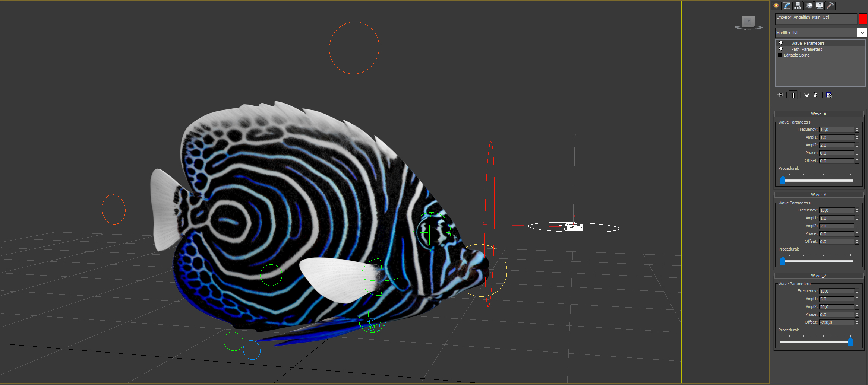Open the Utilities panel
868x385 pixels.
pos(830,5)
